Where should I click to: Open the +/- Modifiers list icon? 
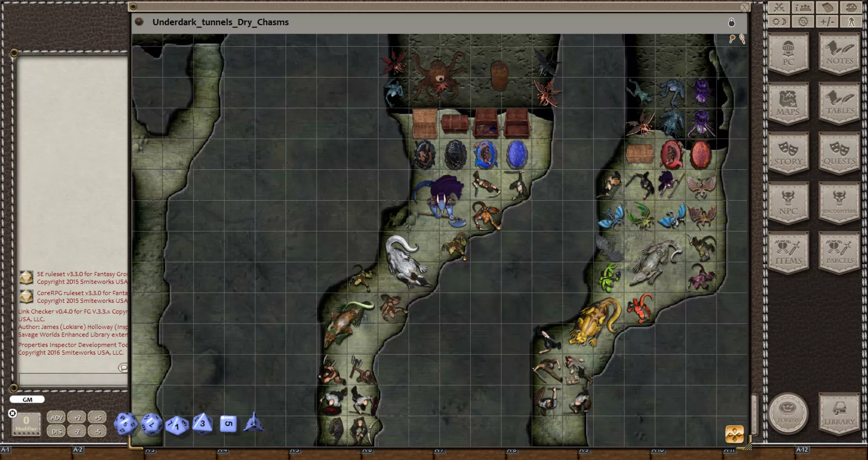click(x=827, y=21)
